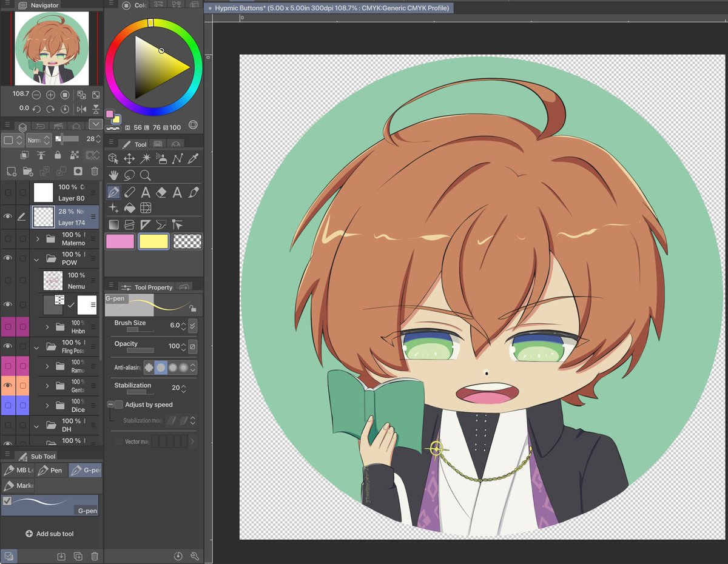Select the Auto select magic wand tool
Viewport: 728px width, 564px height.
click(x=146, y=158)
